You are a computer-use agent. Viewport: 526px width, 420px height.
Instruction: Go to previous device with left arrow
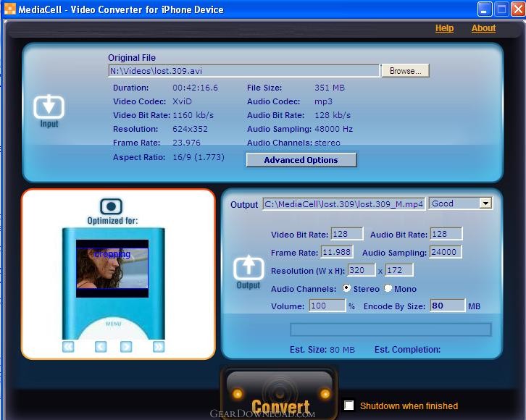(x=101, y=346)
